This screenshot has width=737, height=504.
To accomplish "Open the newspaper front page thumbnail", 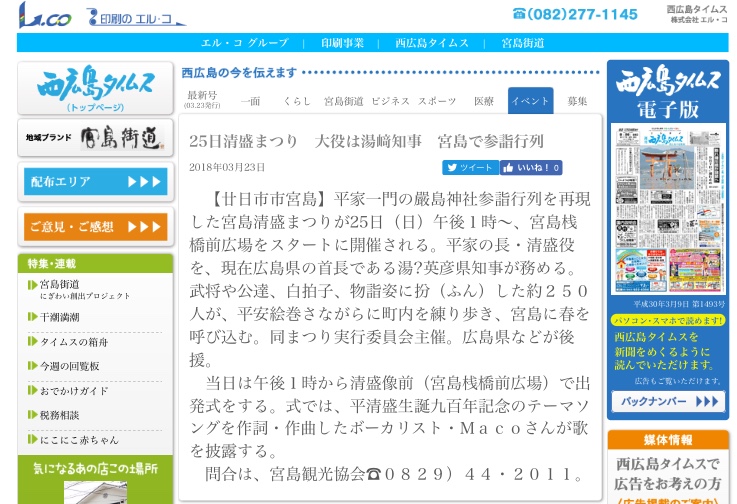I will pyautogui.click(x=667, y=209).
